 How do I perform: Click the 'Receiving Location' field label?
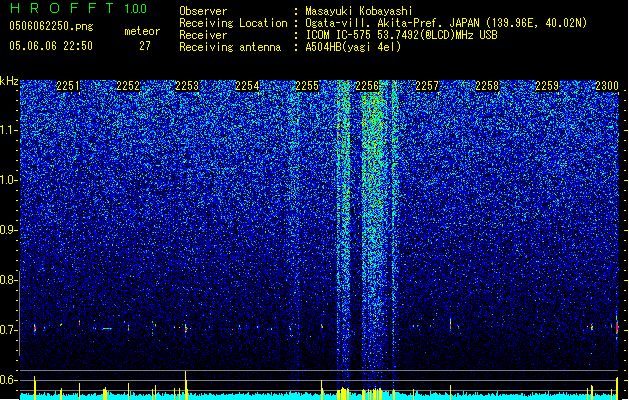pyautogui.click(x=233, y=23)
